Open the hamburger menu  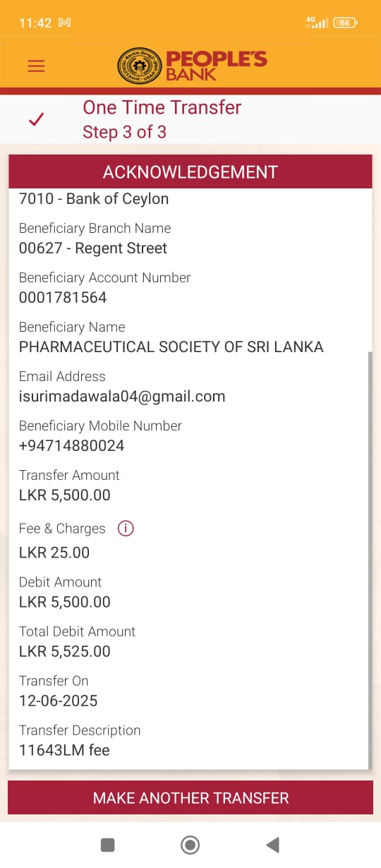point(36,66)
